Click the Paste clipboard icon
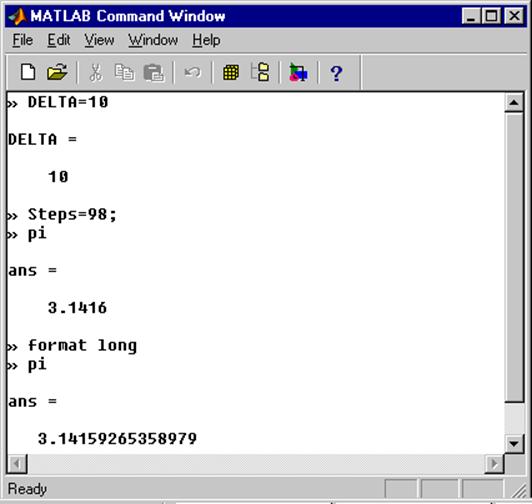The image size is (532, 504). click(x=154, y=73)
